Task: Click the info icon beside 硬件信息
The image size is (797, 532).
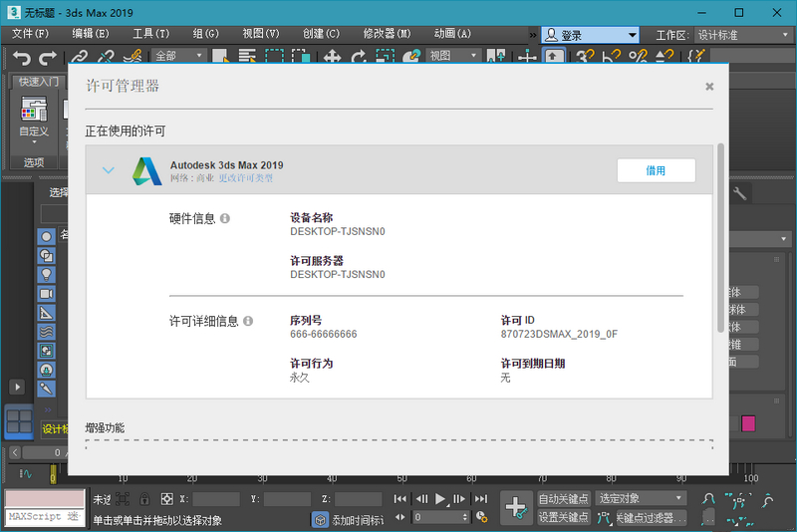Action: coord(225,218)
